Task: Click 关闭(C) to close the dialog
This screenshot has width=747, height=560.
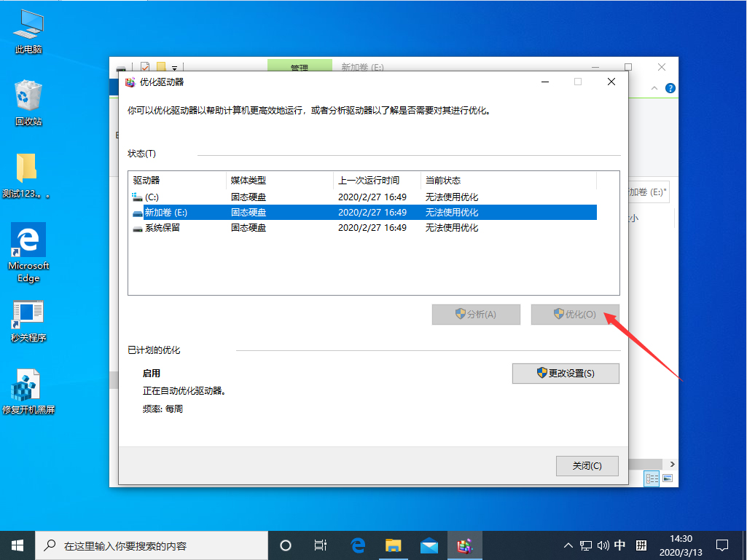Action: pyautogui.click(x=587, y=465)
